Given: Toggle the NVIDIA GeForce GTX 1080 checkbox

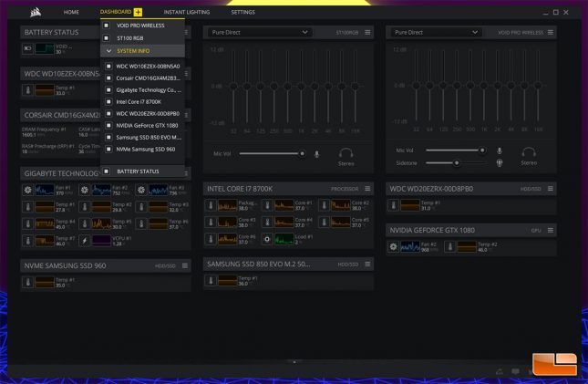Looking at the screenshot, I should [x=108, y=125].
